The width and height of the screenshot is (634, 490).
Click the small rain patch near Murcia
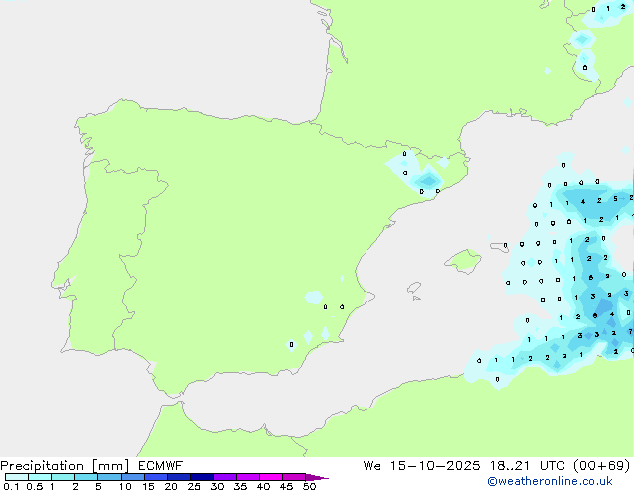click(315, 298)
